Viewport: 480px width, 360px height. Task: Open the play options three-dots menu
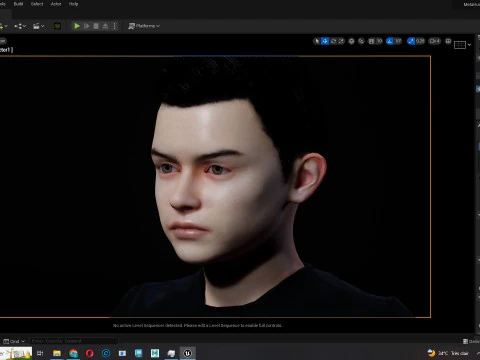pos(114,26)
